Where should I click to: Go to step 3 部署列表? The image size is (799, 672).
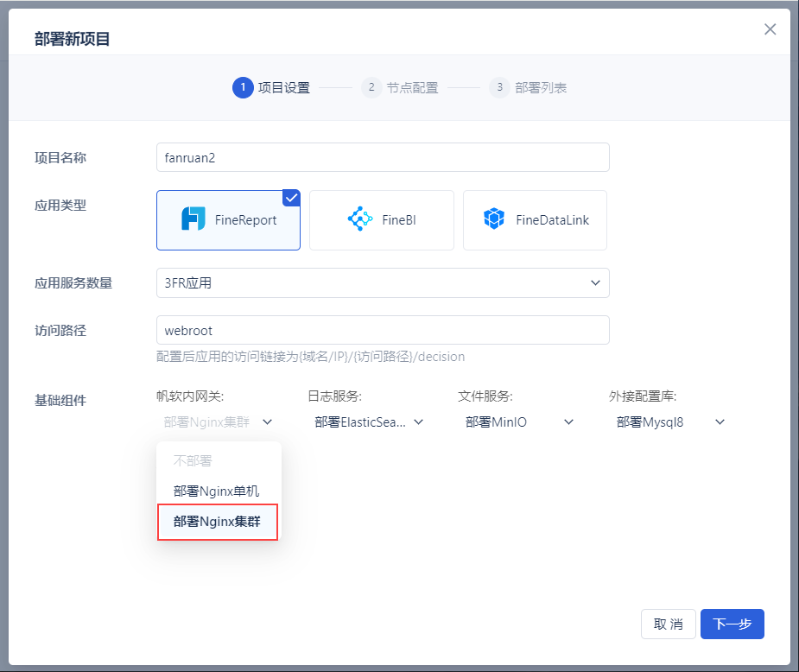coord(528,87)
